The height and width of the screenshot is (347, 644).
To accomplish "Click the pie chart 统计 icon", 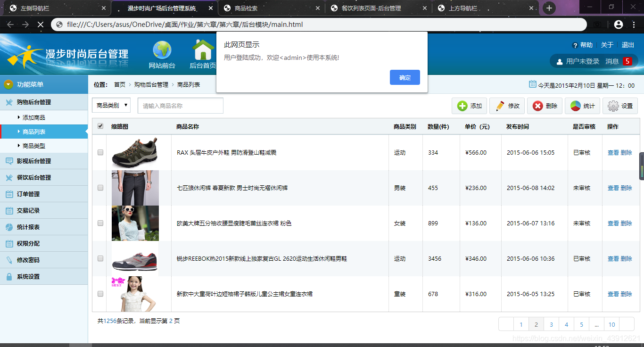I will pos(576,106).
